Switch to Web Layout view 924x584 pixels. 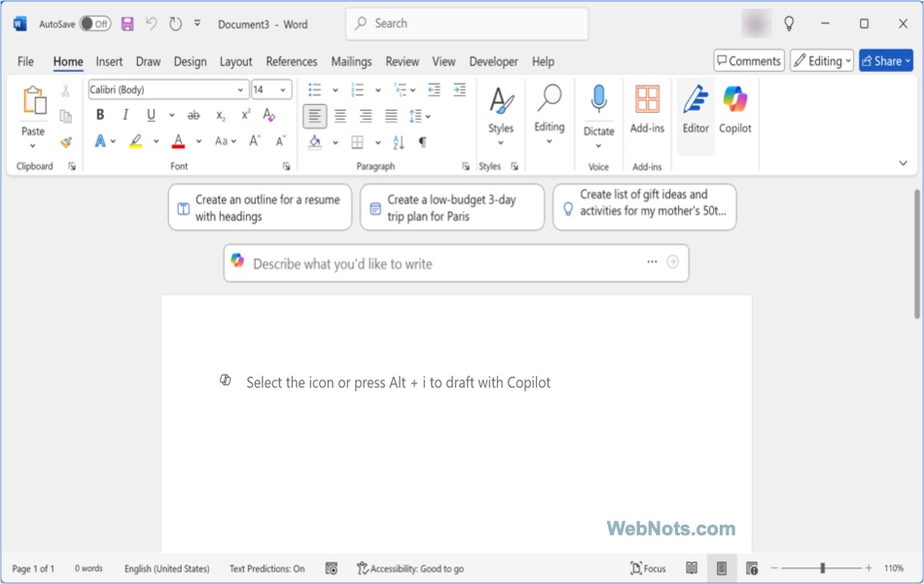pyautogui.click(x=751, y=568)
